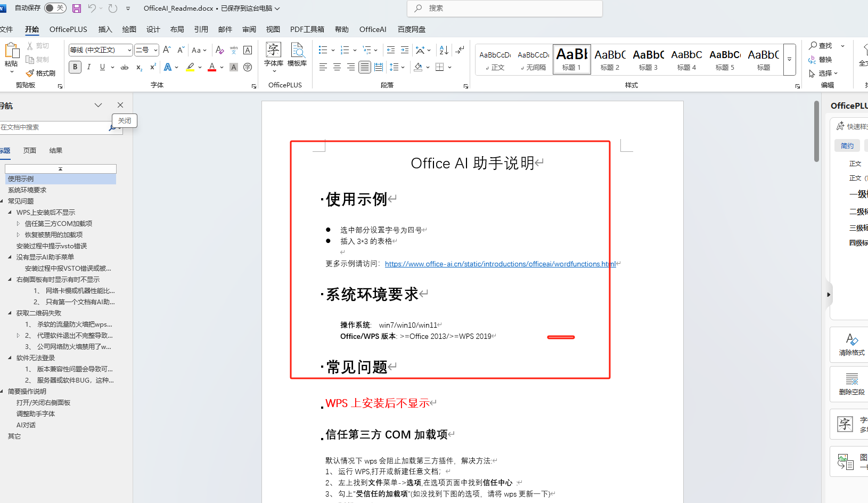Apply paragraph shading fill color
The width and height of the screenshot is (868, 503).
(x=419, y=67)
